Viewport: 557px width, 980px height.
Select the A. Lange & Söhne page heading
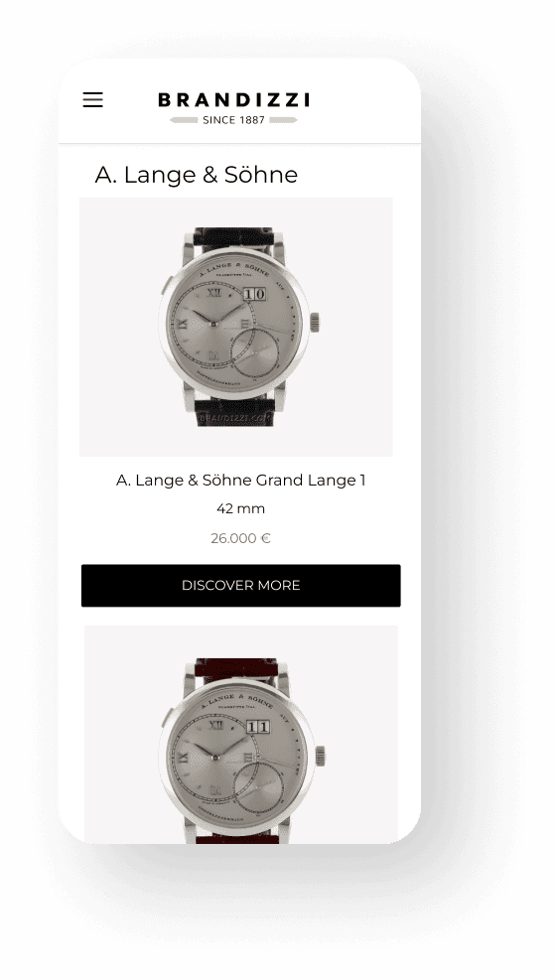tap(197, 175)
